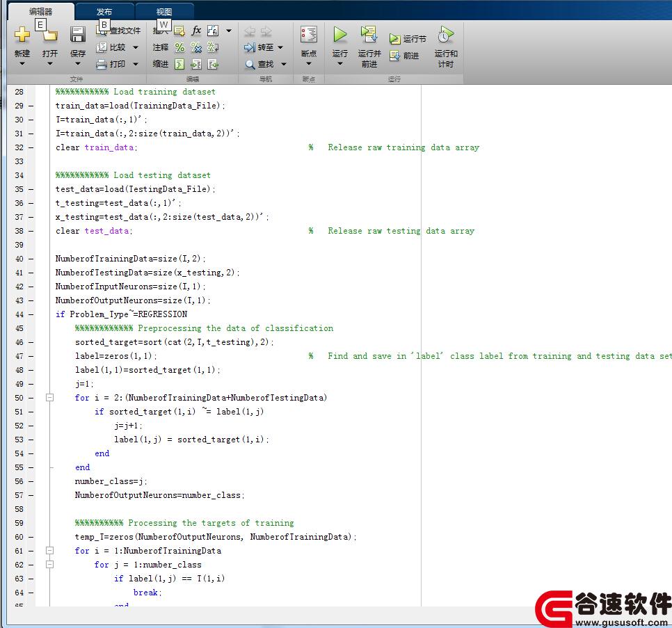Click the Open folder icon
This screenshot has width=672, height=628.
(49, 34)
